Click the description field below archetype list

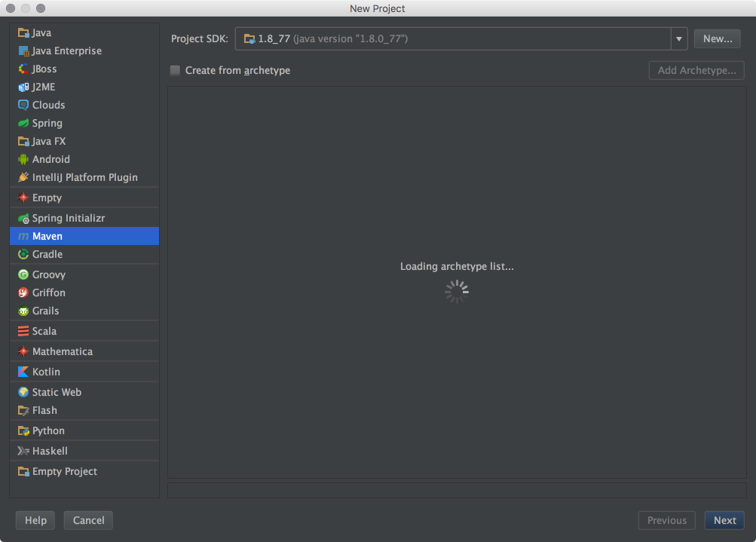coord(457,491)
